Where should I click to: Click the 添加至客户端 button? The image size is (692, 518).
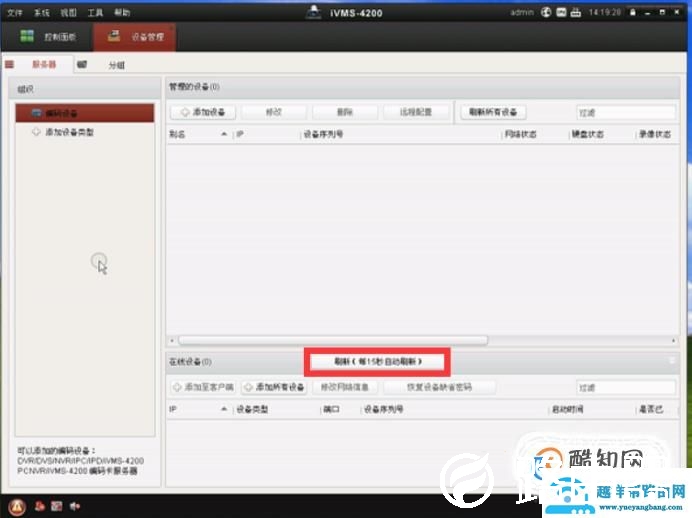click(x=203, y=387)
